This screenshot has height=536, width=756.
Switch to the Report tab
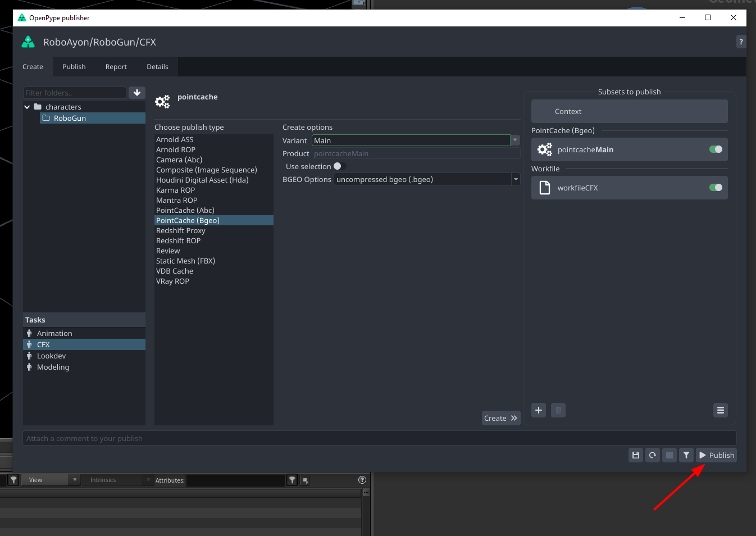point(116,66)
